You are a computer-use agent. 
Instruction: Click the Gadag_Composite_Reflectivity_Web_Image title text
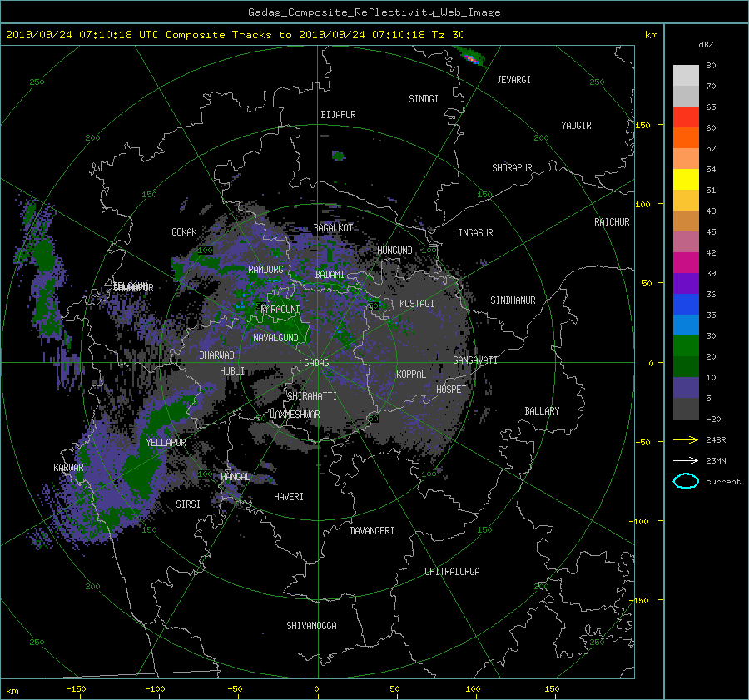pos(374,12)
